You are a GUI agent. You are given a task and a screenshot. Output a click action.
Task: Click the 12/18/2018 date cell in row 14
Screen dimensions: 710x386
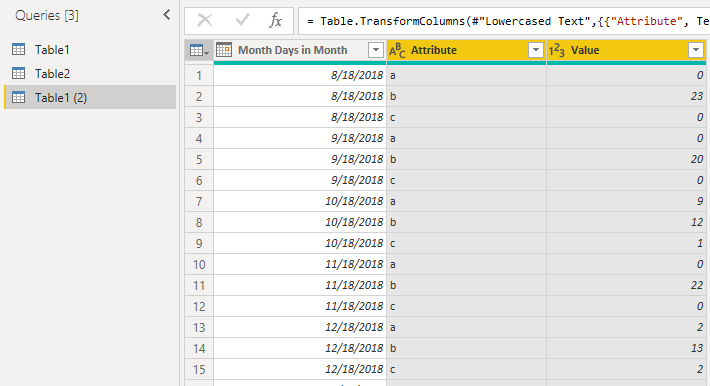point(300,348)
